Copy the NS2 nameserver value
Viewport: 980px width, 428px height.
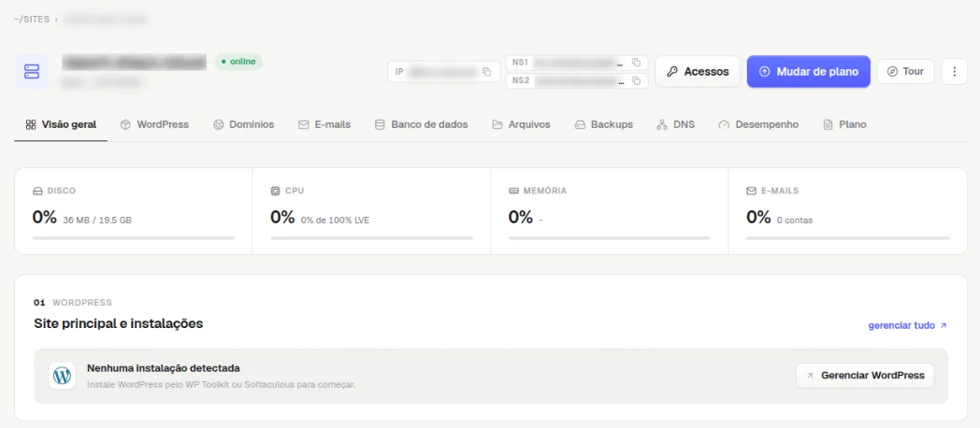(x=636, y=80)
